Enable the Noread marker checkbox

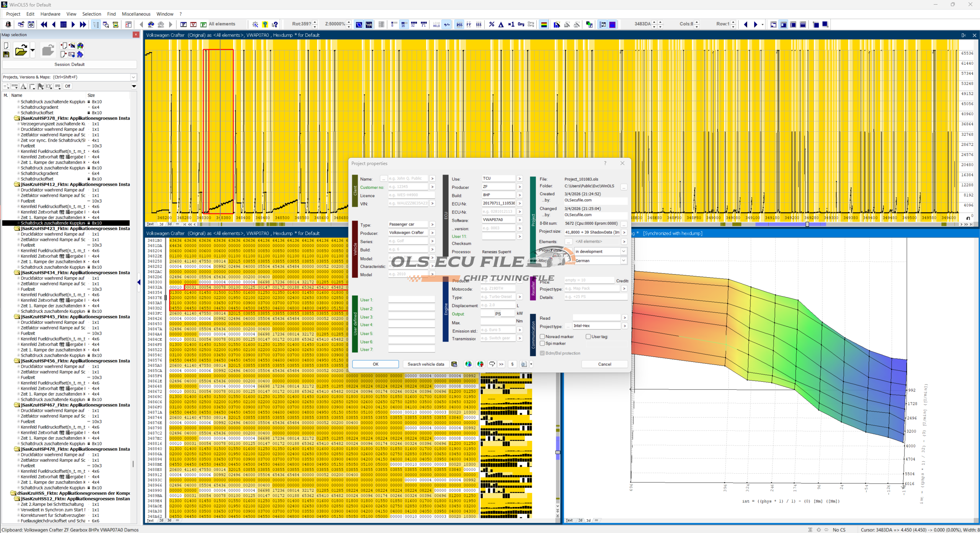click(542, 337)
